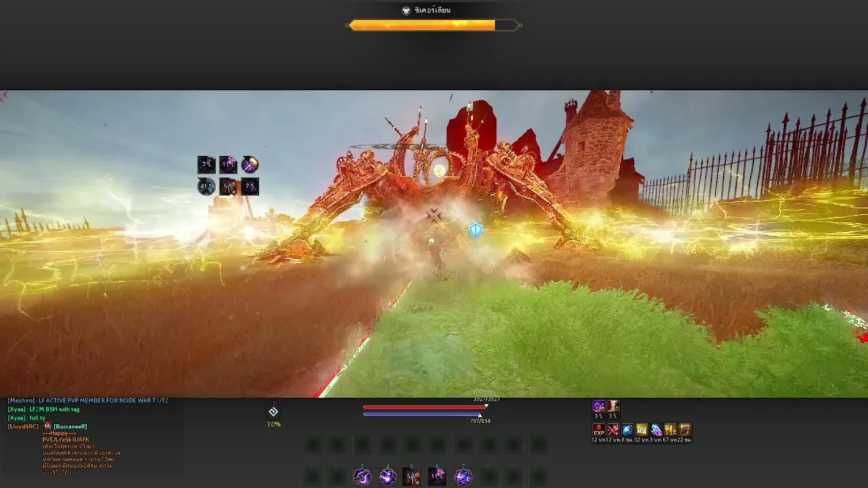The width and height of the screenshot is (868, 488).
Task: Click the 5-second cooldown icon in the floating group
Action: click(228, 186)
